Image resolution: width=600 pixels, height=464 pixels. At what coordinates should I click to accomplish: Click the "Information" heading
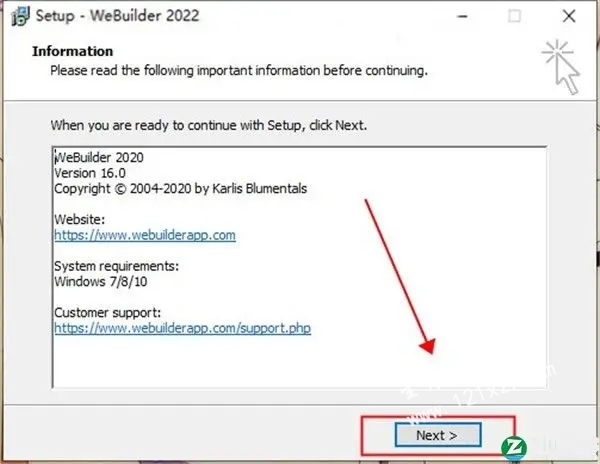pos(73,51)
